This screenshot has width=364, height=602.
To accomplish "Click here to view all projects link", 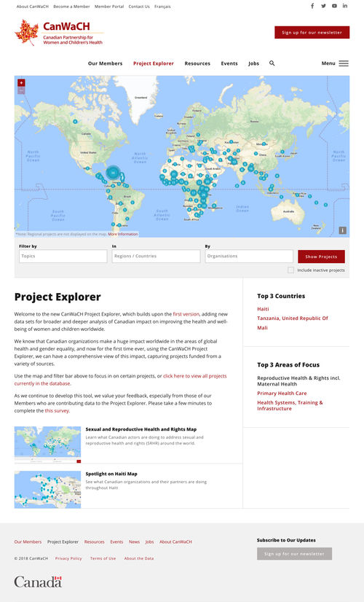I will (x=120, y=380).
